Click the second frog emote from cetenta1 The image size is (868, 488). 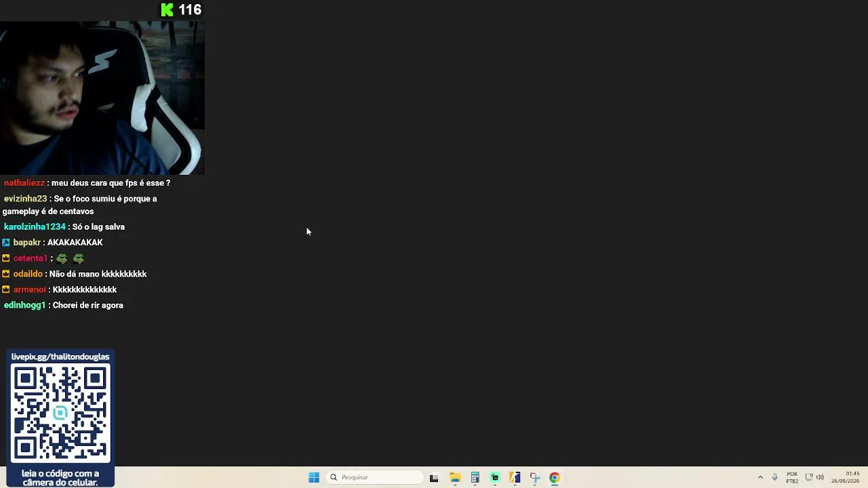pos(78,258)
